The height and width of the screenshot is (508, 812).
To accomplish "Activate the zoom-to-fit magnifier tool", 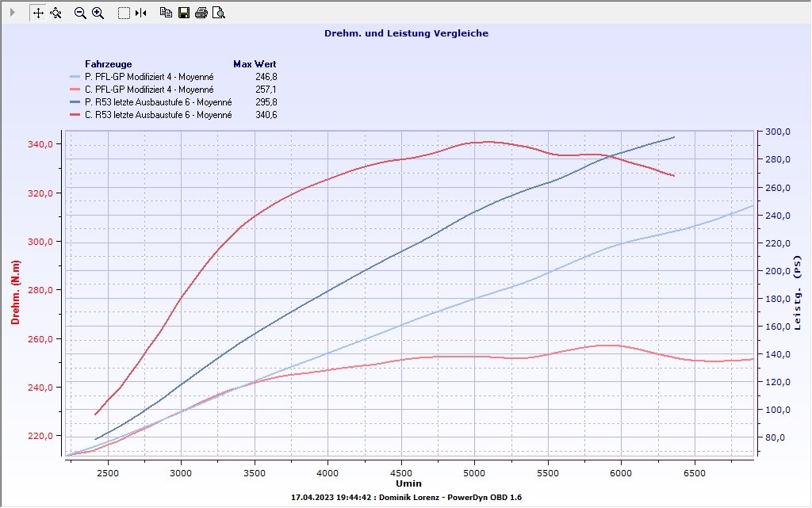I will (56, 13).
